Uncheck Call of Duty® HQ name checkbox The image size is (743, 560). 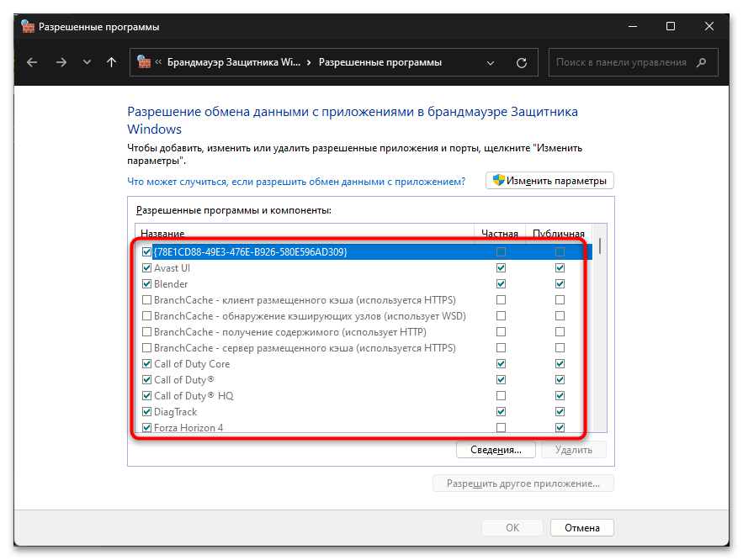(147, 396)
